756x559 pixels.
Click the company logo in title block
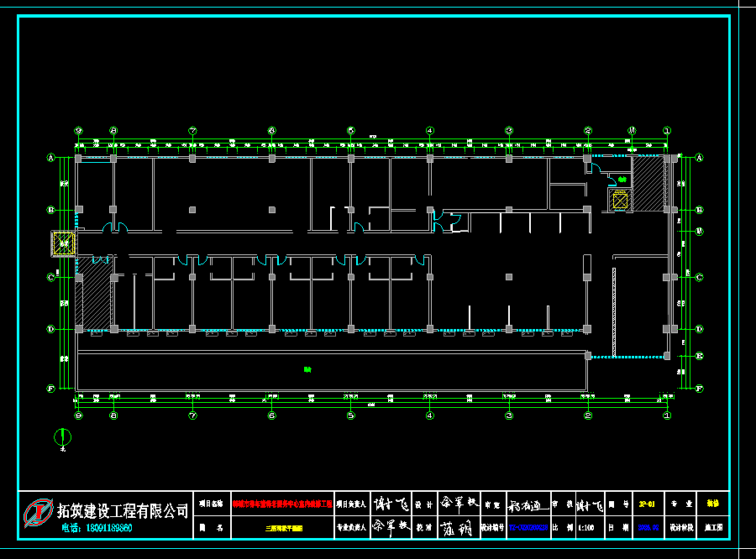pyautogui.click(x=37, y=512)
